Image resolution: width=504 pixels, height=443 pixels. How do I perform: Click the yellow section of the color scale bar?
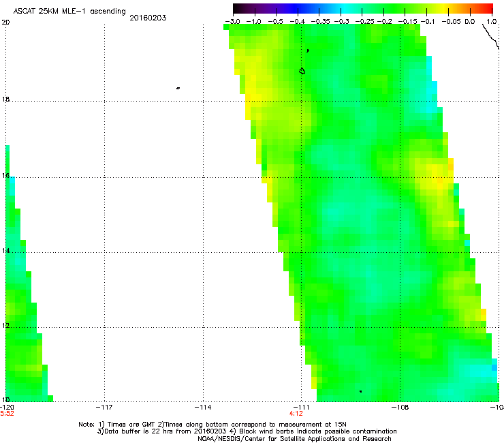(x=444, y=8)
